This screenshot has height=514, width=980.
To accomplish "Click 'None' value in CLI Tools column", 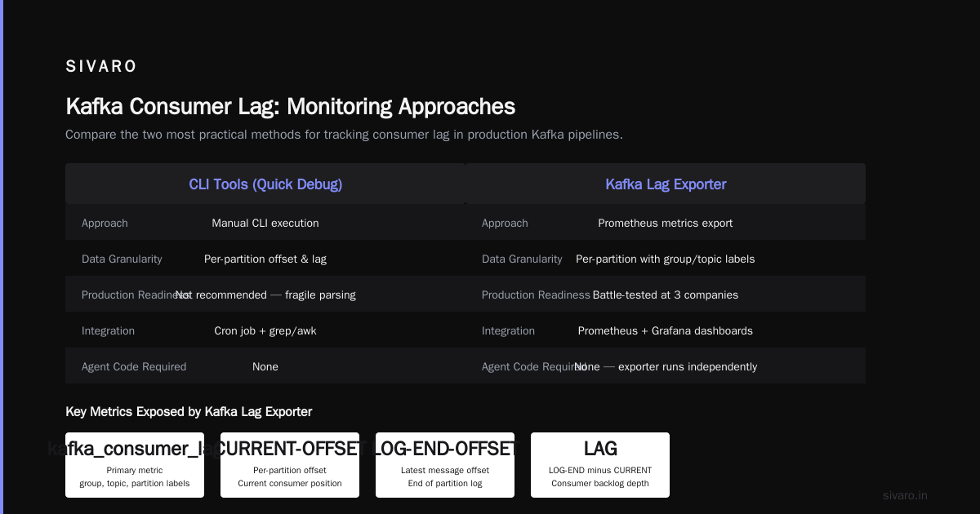I will coord(265,367).
